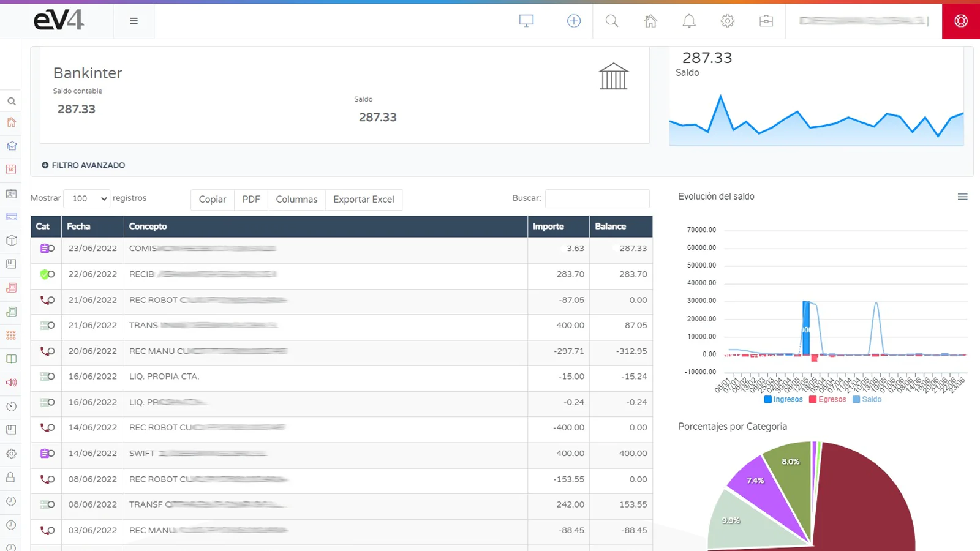Toggle Saldo series in chart legend
Image resolution: width=980 pixels, height=551 pixels.
tap(867, 399)
